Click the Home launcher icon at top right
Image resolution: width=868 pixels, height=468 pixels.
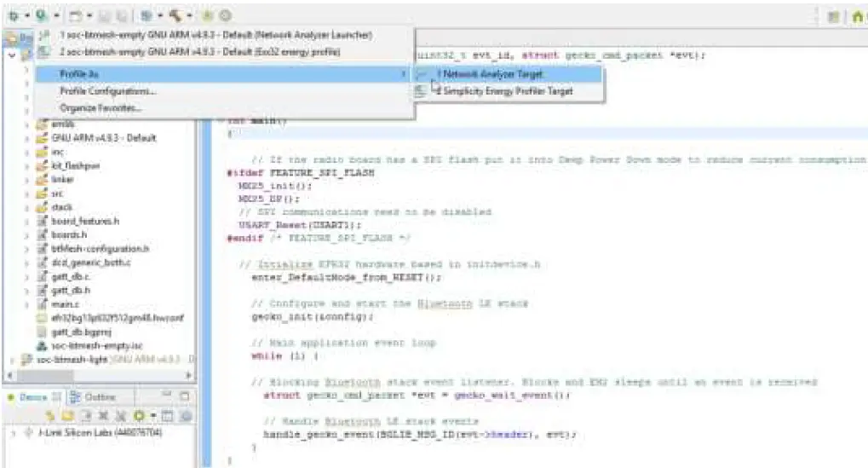pyautogui.click(x=858, y=16)
